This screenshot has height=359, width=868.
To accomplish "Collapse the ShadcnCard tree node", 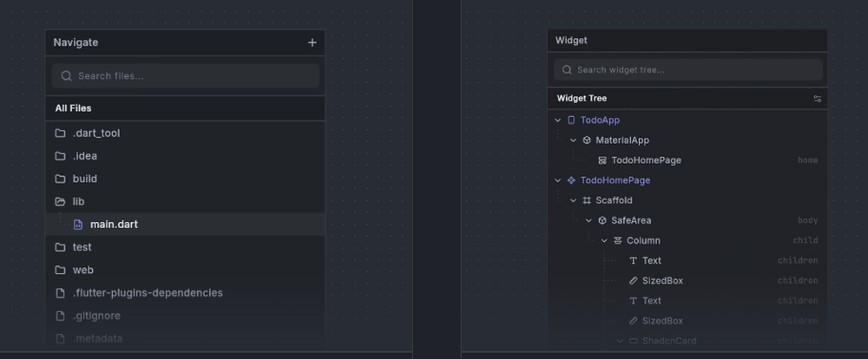I will tap(620, 341).
